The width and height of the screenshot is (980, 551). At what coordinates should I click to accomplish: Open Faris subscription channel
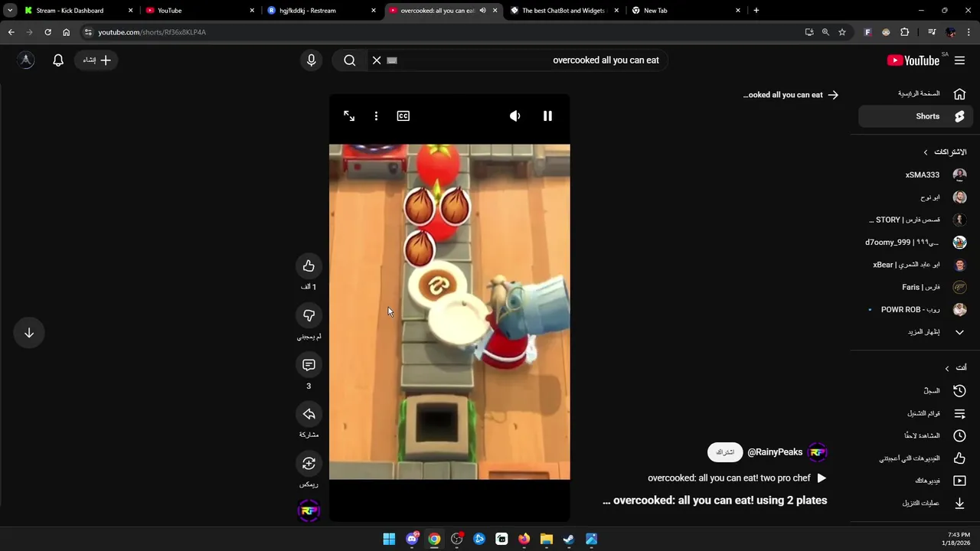[915, 287]
